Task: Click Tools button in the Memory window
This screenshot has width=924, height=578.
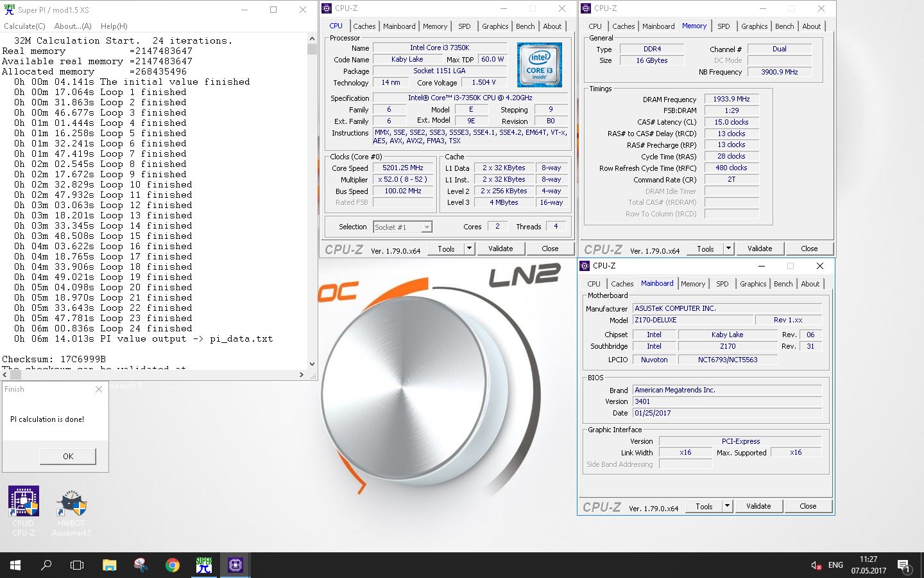Action: click(x=705, y=249)
